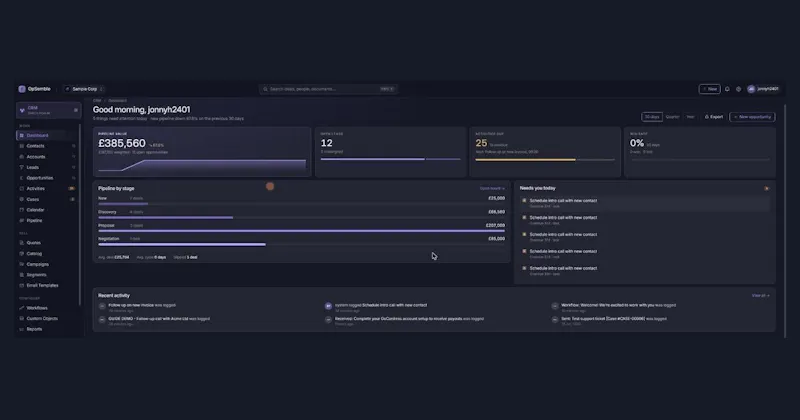Open 'Follow up on new invoice' activity entry
Image resolution: width=800 pixels, height=420 pixels.
point(137,307)
